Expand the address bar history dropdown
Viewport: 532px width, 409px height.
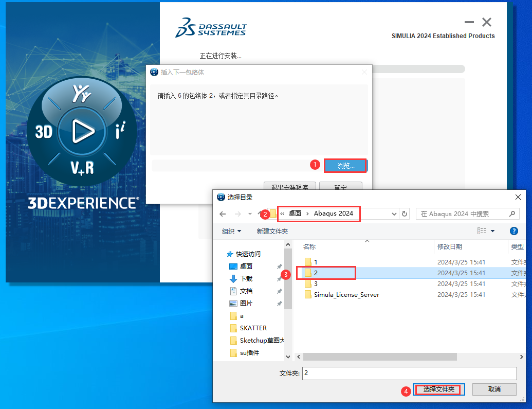click(394, 214)
